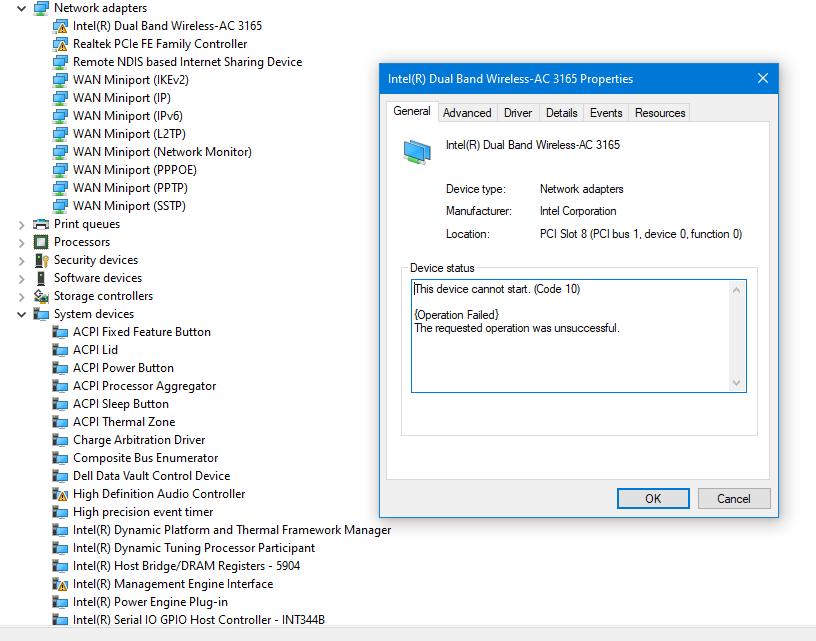Click the 'PCI Slot 8' location value
The image size is (816, 641).
[x=641, y=234]
